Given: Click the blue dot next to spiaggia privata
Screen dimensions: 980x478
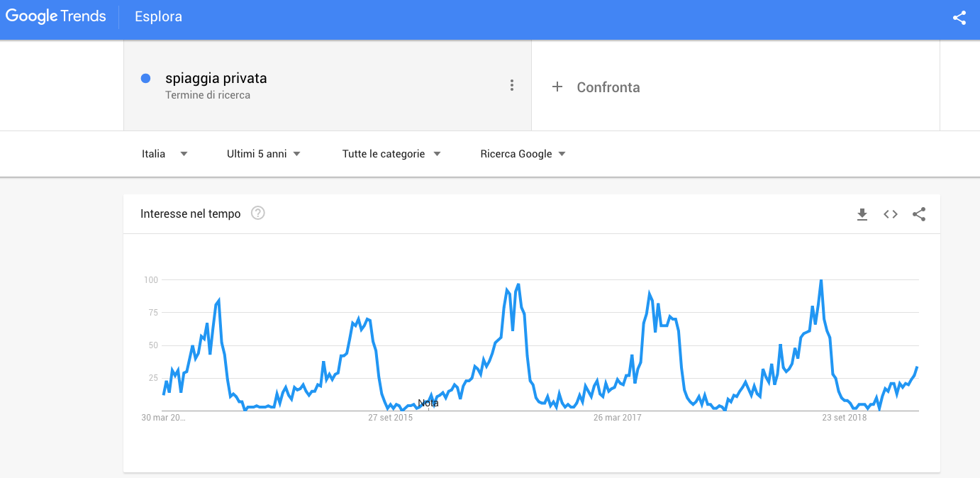Looking at the screenshot, I should coord(147,78).
